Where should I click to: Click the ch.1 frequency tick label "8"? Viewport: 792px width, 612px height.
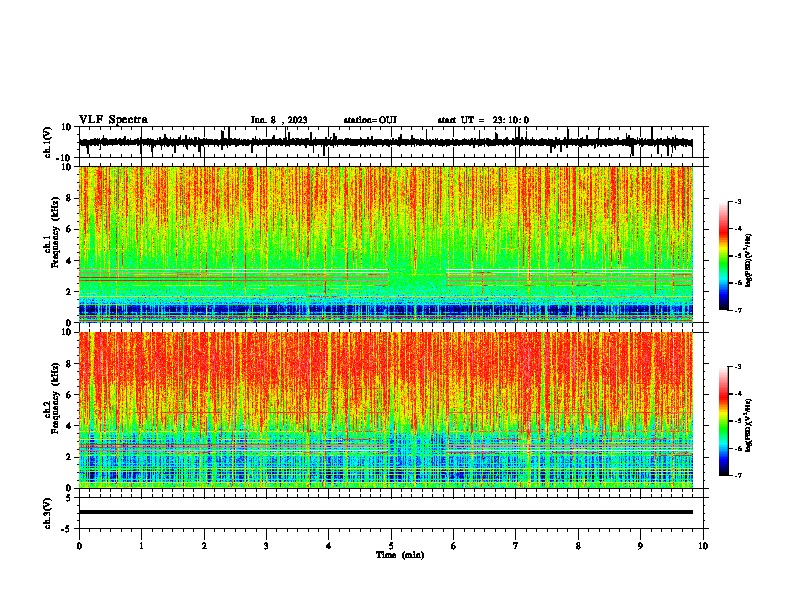point(69,198)
